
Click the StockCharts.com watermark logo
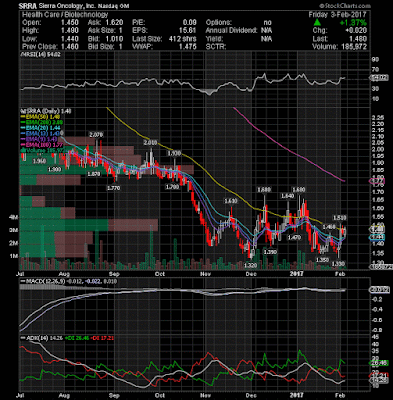[345, 6]
